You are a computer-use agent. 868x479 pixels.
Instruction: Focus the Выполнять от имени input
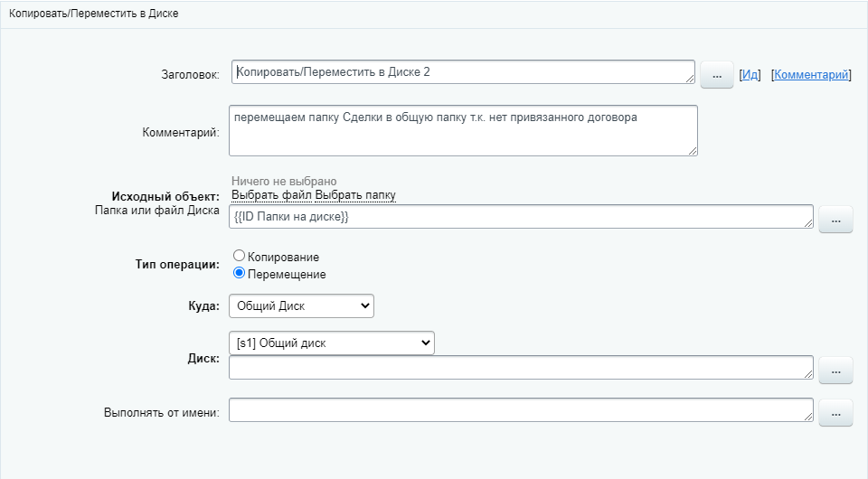pos(520,410)
